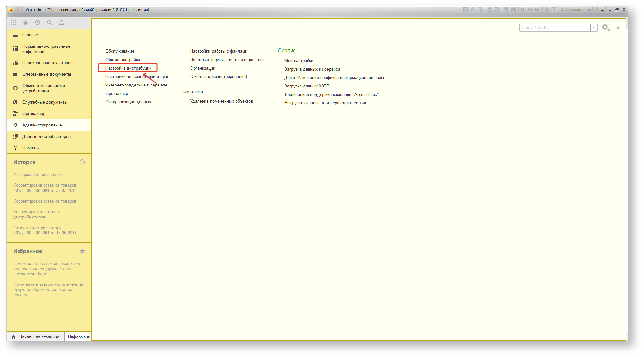644x357 pixels.
Task: Click the split window panels icon
Action: click(x=554, y=10)
